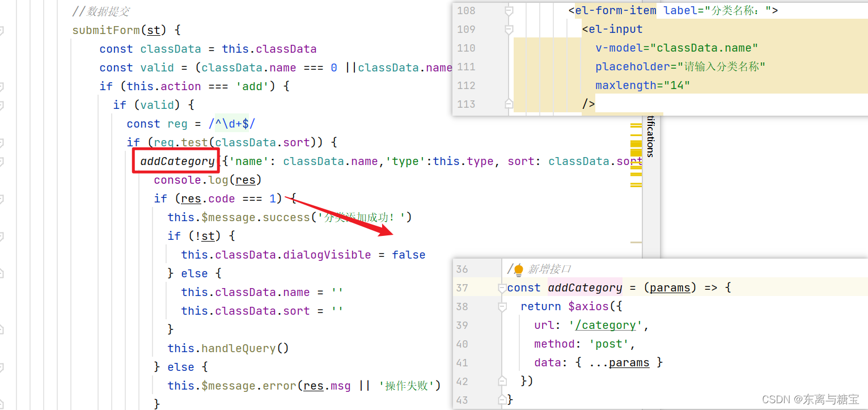The height and width of the screenshot is (410, 868).
Task: Collapse the el-input fold marker on line 109
Action: [509, 29]
